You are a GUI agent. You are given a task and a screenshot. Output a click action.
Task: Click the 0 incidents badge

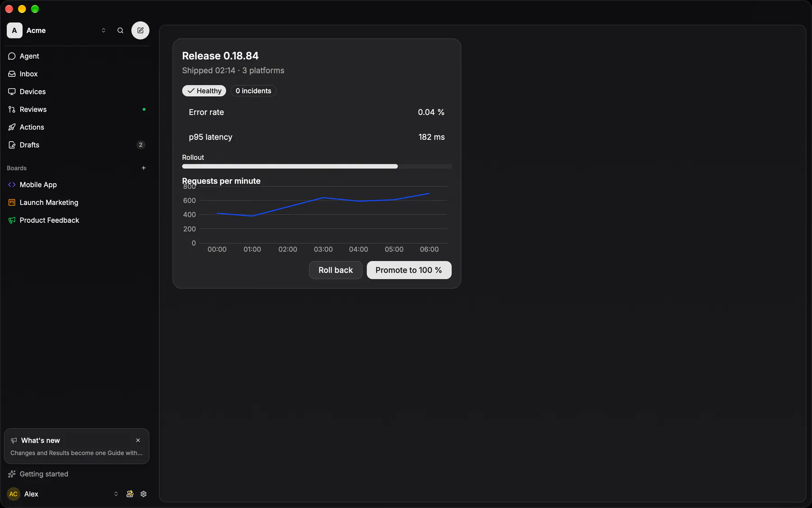coord(253,91)
